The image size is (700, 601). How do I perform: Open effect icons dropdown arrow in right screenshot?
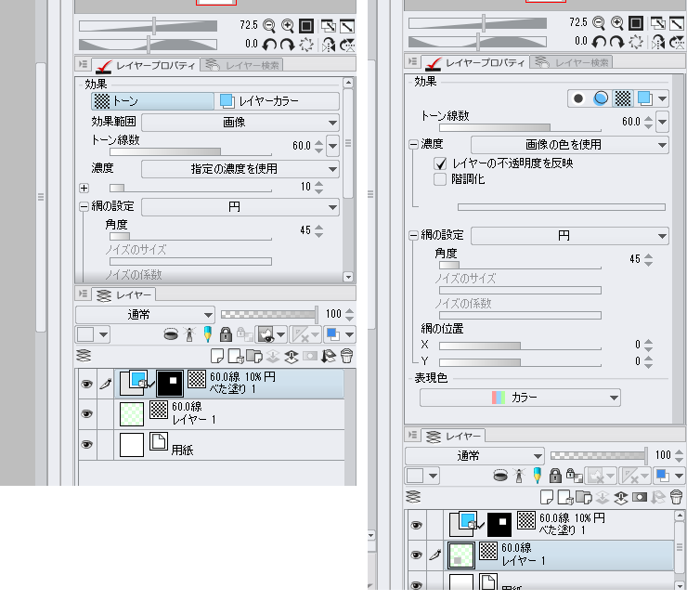(x=663, y=98)
